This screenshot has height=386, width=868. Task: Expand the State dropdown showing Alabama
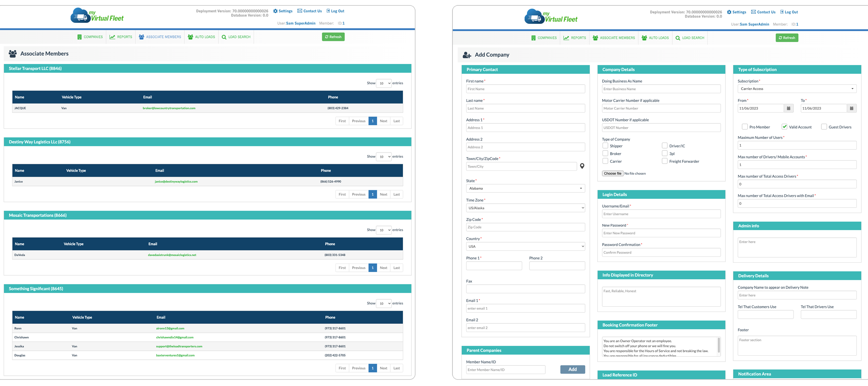click(x=525, y=188)
